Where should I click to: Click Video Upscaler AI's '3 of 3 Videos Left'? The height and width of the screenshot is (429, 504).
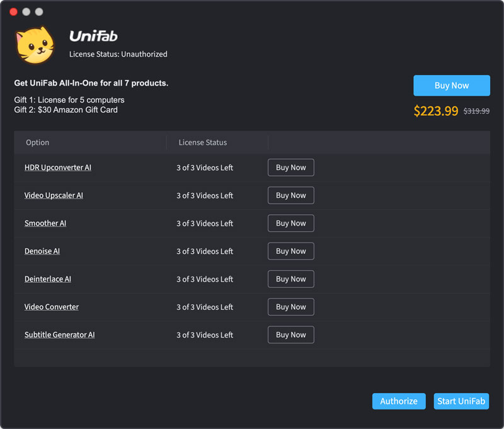(x=205, y=196)
